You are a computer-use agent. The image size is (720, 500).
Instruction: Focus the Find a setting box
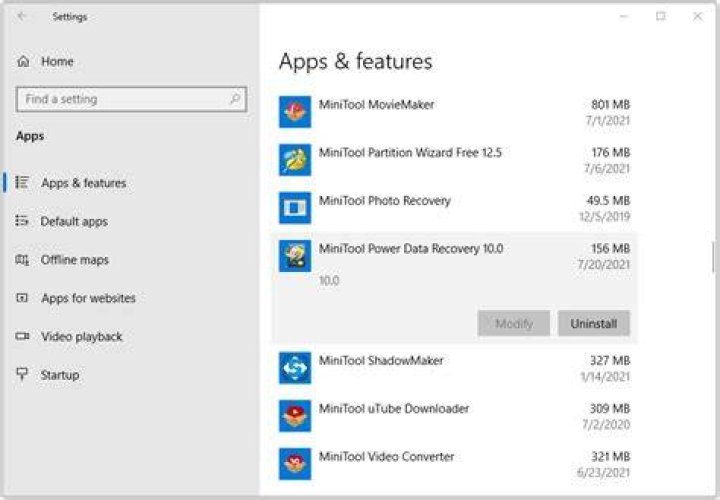point(131,99)
